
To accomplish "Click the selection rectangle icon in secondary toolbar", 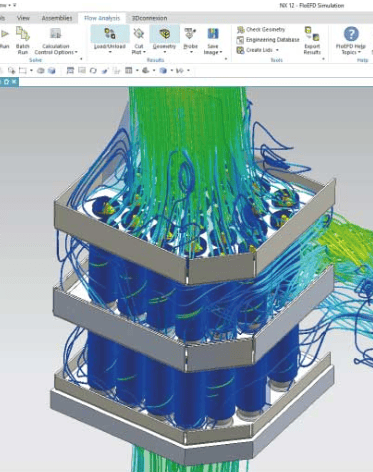I will [23, 71].
